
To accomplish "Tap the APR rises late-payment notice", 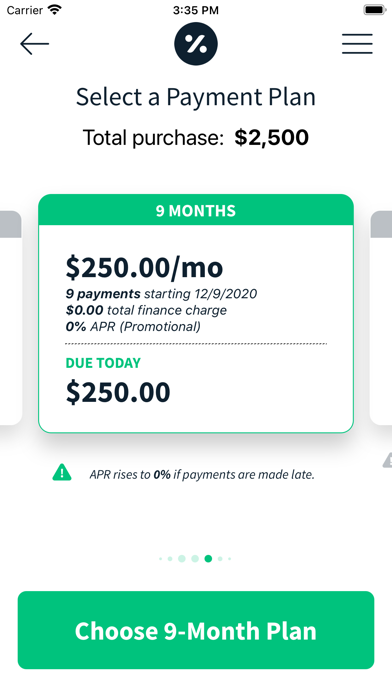I will (x=202, y=475).
